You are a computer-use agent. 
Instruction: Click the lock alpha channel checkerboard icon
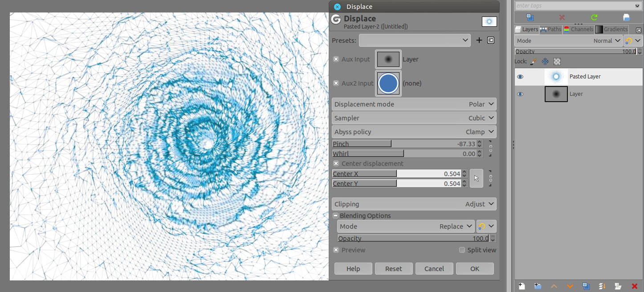point(557,62)
